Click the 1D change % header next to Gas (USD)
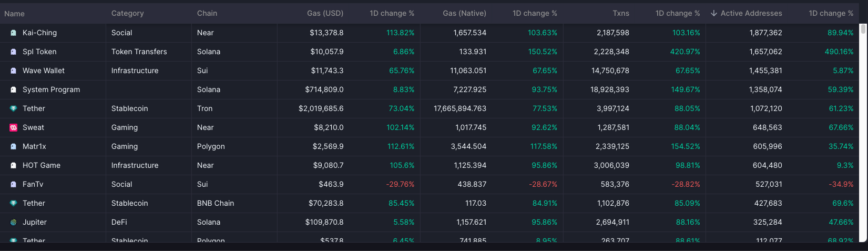This screenshot has width=868, height=251. click(x=392, y=13)
